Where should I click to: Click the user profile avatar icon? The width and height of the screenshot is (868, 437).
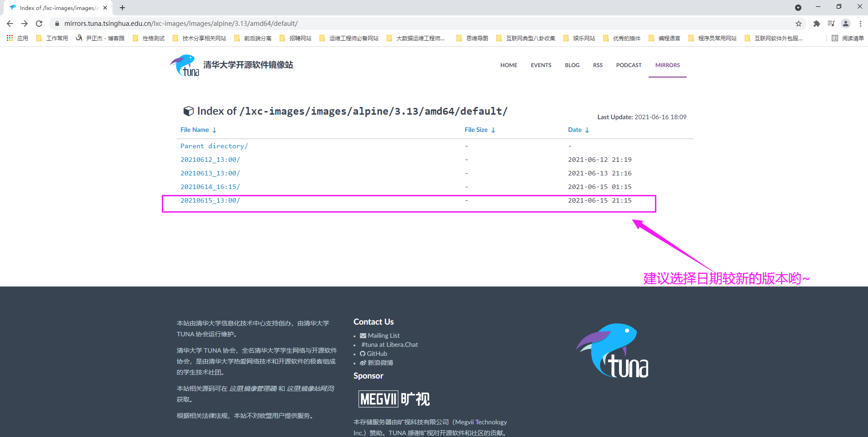tap(845, 24)
